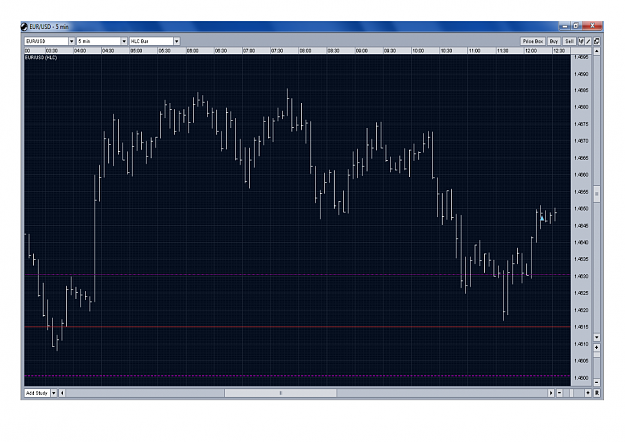Click the Buy button
Screen dimensions: 625x442
coord(554,41)
